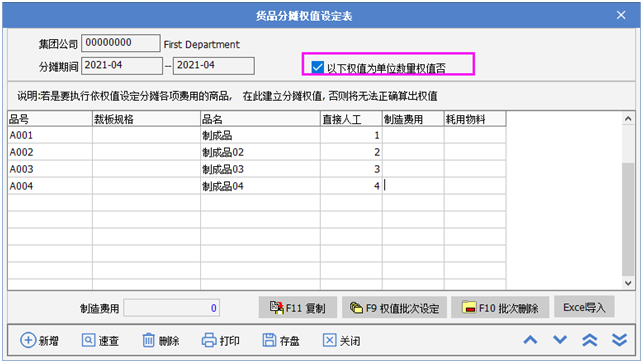
Task: Open F9 权值批次设定 batch setting
Action: [x=394, y=308]
